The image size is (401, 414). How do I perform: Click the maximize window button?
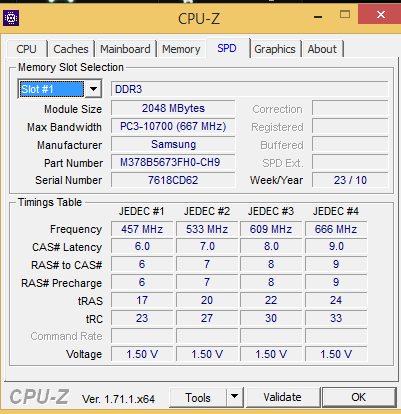[345, 15]
